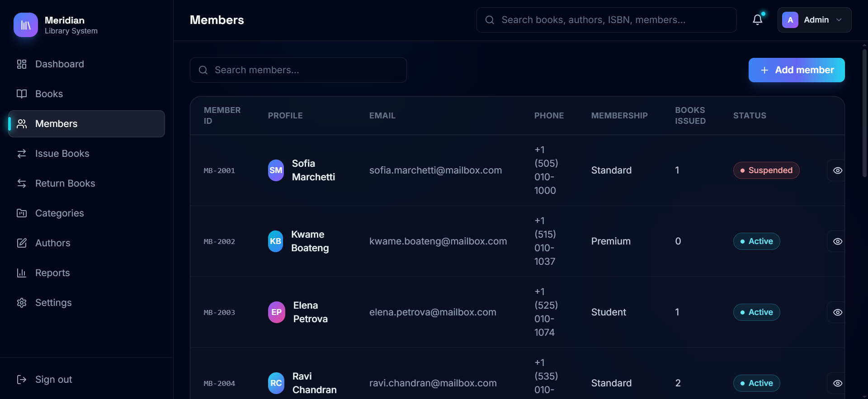
Task: Navigate to Issue Books
Action: (86, 154)
